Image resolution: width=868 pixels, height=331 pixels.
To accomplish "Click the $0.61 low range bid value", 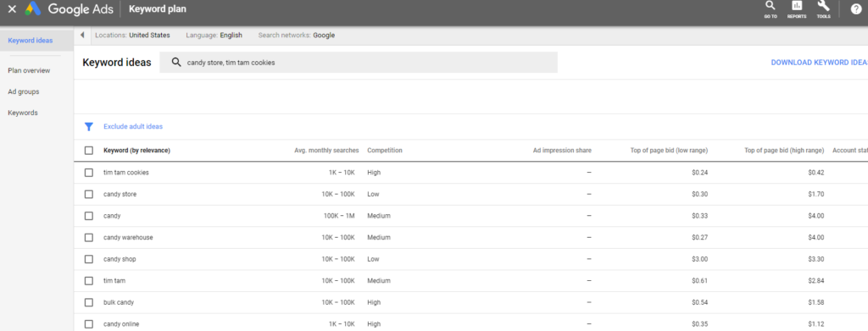I will point(699,281).
